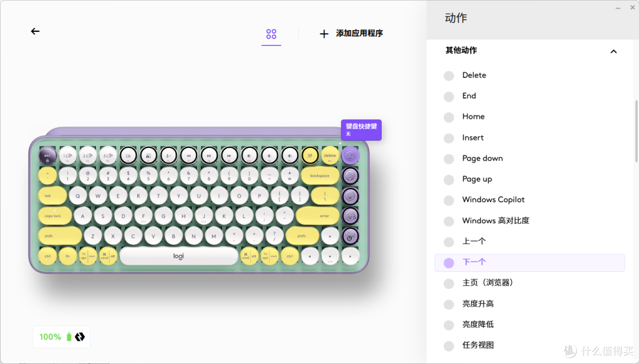Choose 主页(浏览器) action label
639x364 pixels.
[488, 282]
